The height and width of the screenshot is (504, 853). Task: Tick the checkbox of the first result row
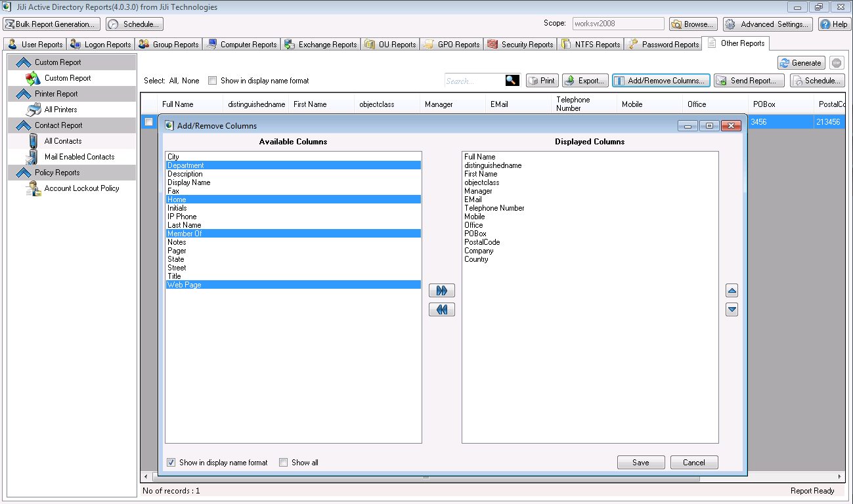coord(149,121)
